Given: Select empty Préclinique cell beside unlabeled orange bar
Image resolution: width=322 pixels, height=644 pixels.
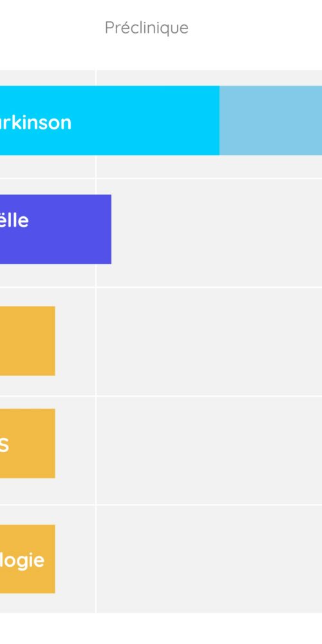Looking at the screenshot, I should [x=209, y=341].
